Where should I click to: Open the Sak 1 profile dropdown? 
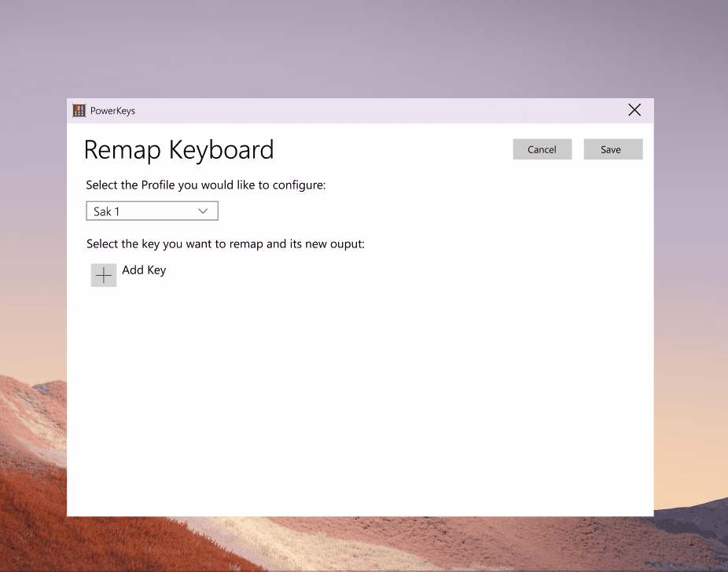pyautogui.click(x=152, y=211)
